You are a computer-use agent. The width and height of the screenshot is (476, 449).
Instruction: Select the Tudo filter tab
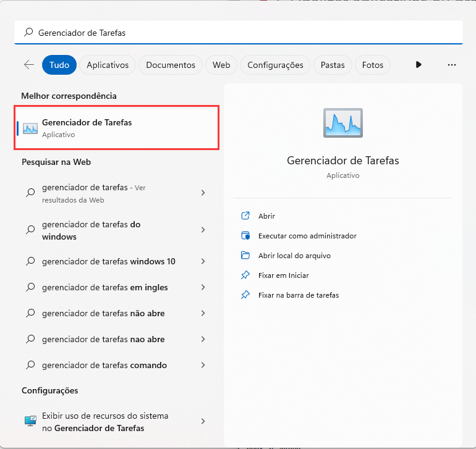[x=59, y=65]
